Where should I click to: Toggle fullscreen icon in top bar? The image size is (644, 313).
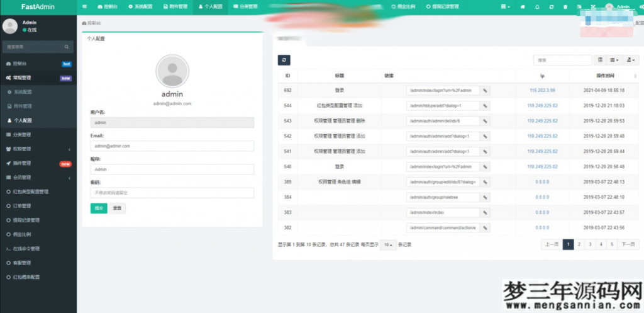[x=593, y=7]
